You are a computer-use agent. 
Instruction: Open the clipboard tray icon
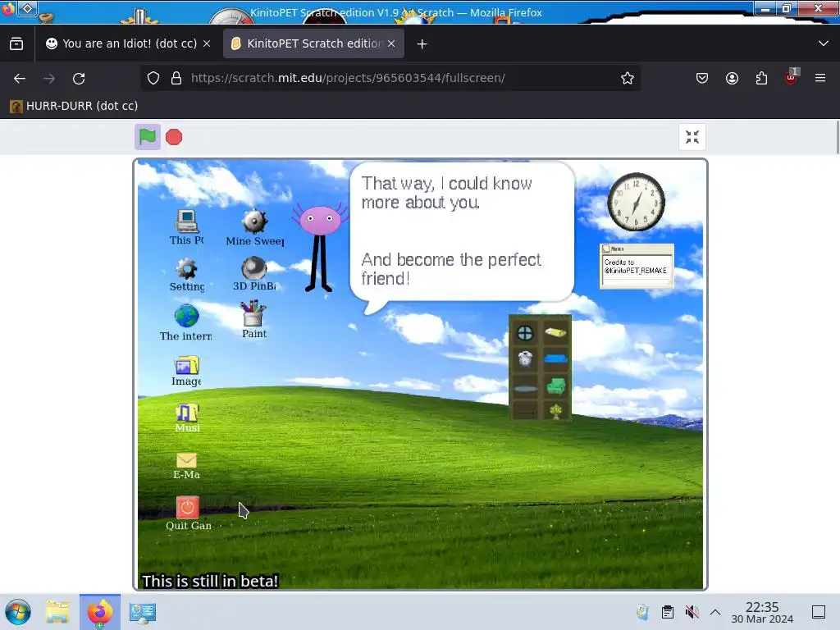pos(668,612)
